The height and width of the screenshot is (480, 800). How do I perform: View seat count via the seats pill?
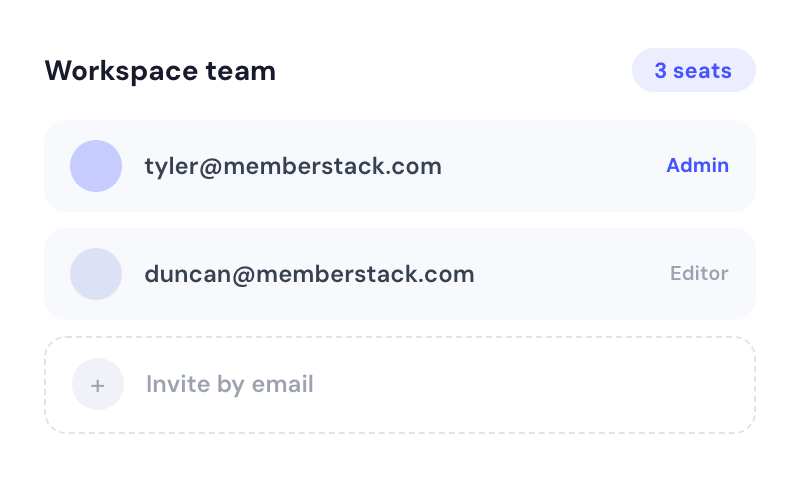(x=693, y=70)
